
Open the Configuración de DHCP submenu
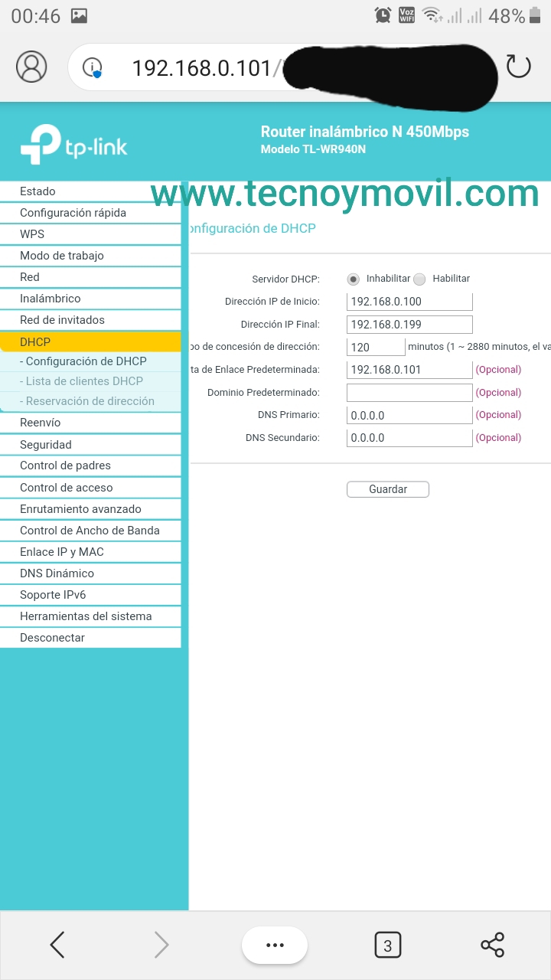click(90, 361)
